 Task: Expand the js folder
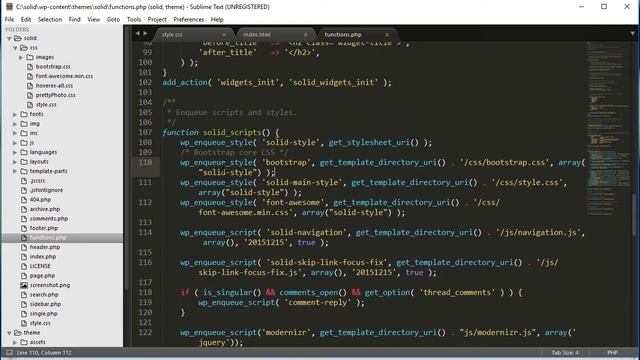15,143
